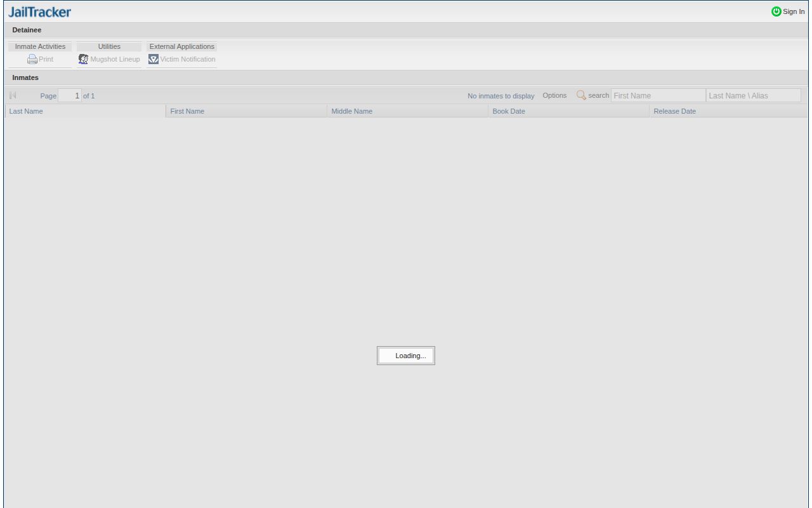
Task: Click the Options button
Action: pos(554,95)
